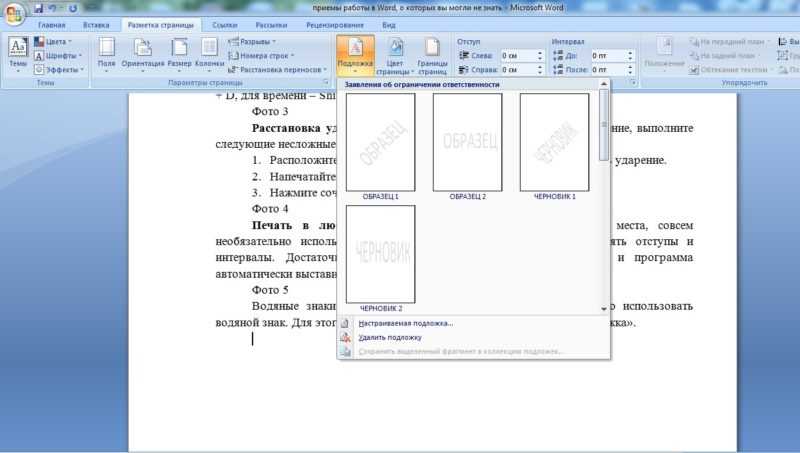Screen dimensions: 800x453
Task: Choose Удалить подложку menu item
Action: click(390, 337)
